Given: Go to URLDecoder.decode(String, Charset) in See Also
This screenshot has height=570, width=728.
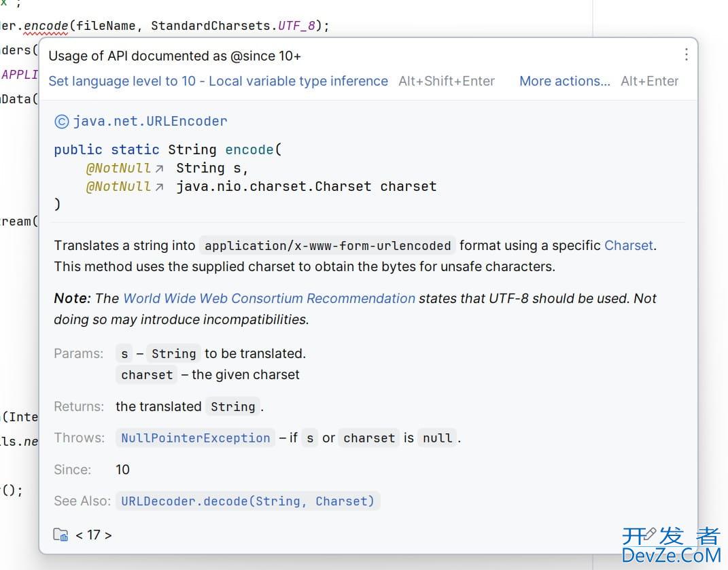Looking at the screenshot, I should tap(247, 501).
